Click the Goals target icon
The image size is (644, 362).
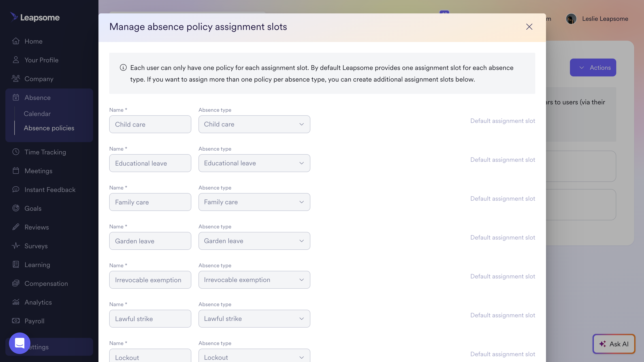pyautogui.click(x=16, y=208)
